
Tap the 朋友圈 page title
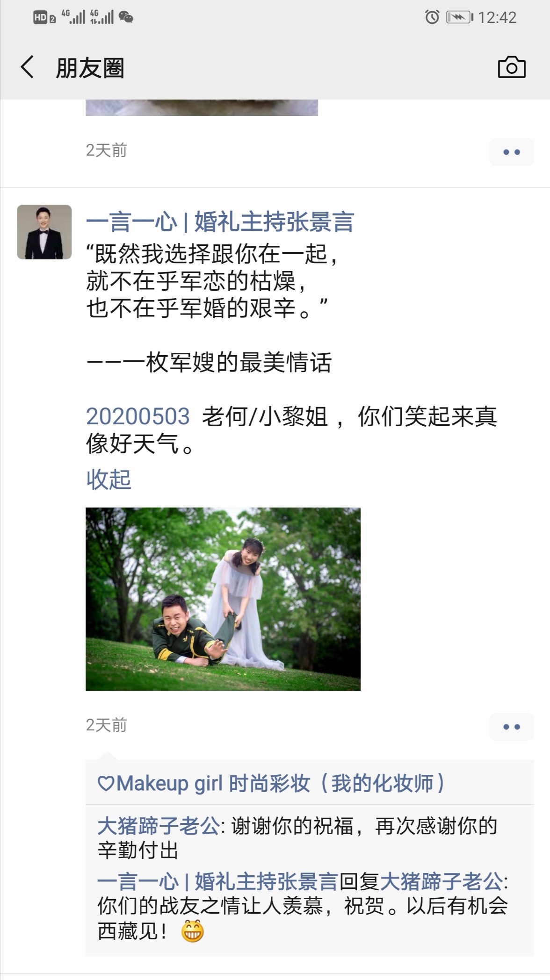[90, 68]
